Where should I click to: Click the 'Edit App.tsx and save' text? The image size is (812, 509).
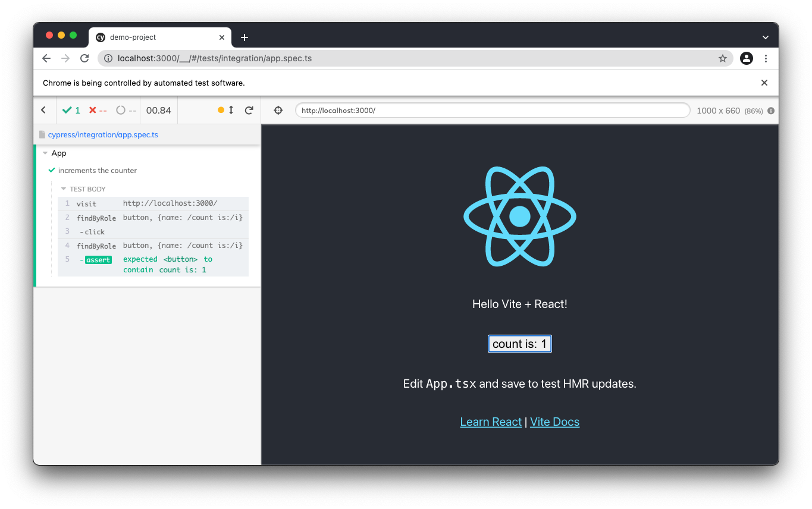tap(520, 384)
